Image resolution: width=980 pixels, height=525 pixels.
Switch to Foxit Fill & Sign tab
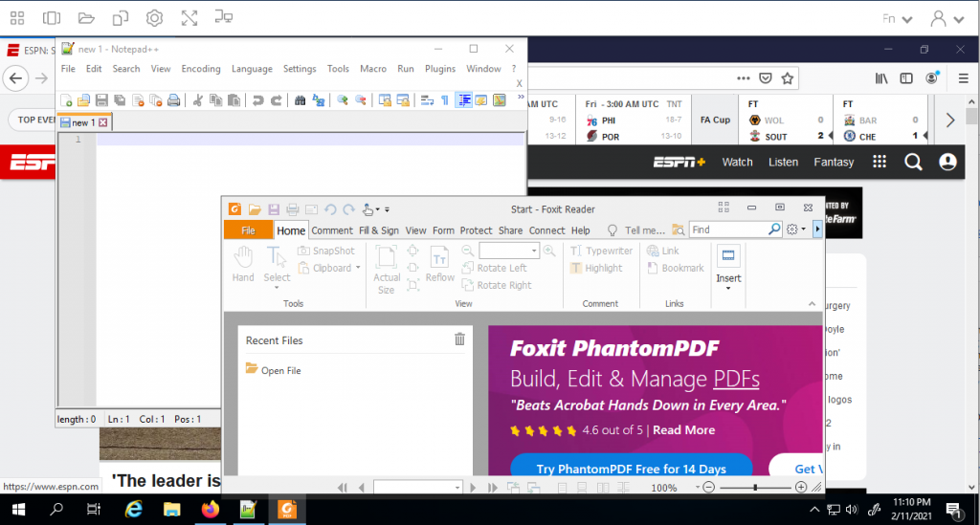[x=379, y=230]
